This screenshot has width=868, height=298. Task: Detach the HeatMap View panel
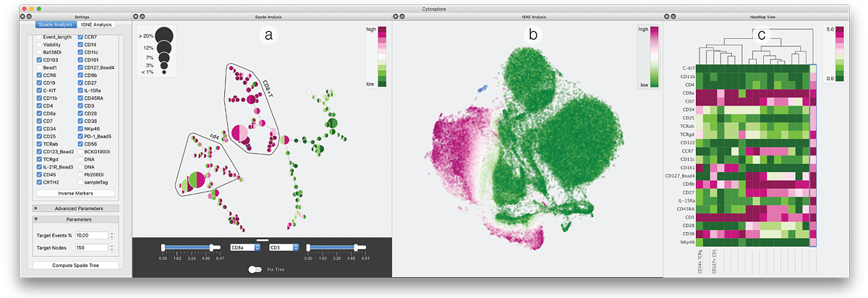[673, 16]
